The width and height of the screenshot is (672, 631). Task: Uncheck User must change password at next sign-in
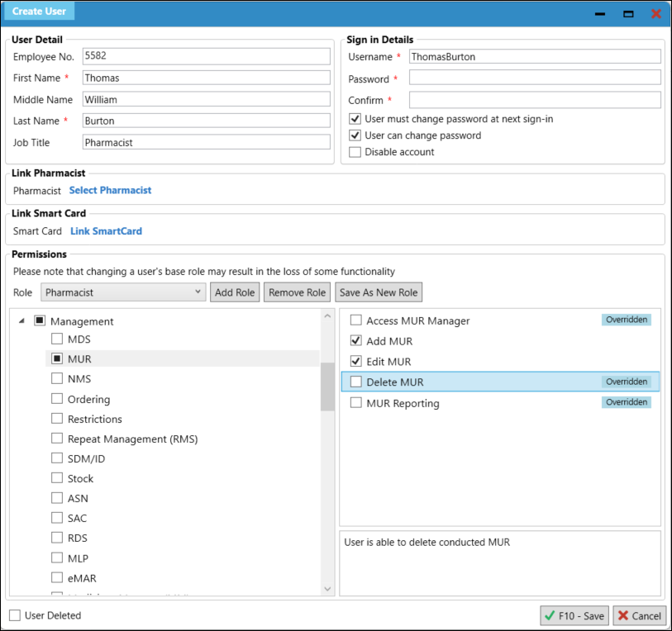355,119
